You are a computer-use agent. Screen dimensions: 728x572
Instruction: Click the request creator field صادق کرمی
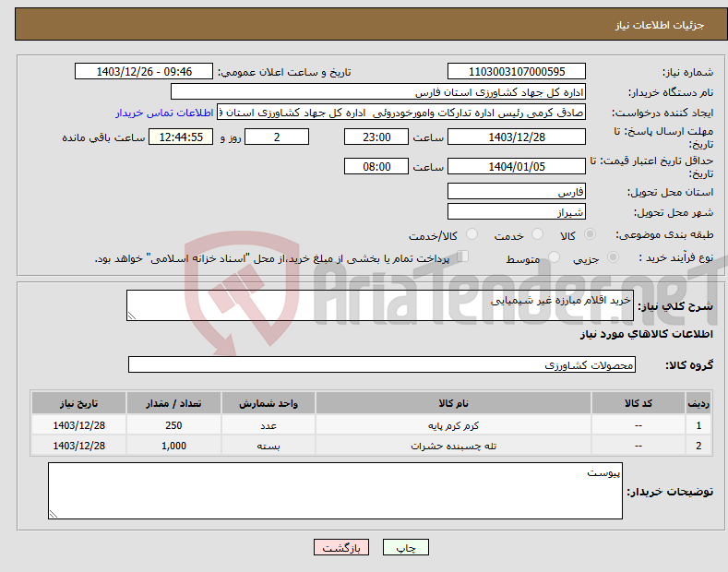point(401,113)
